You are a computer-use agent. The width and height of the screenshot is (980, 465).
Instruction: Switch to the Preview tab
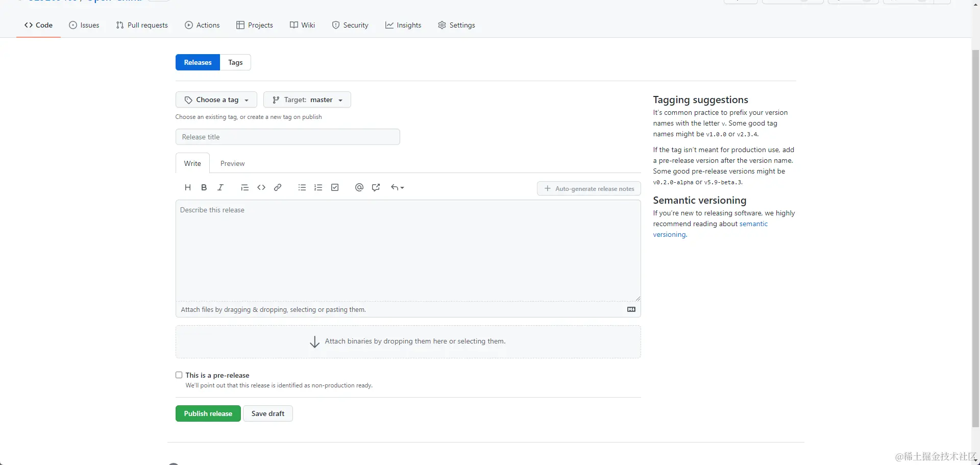click(232, 163)
